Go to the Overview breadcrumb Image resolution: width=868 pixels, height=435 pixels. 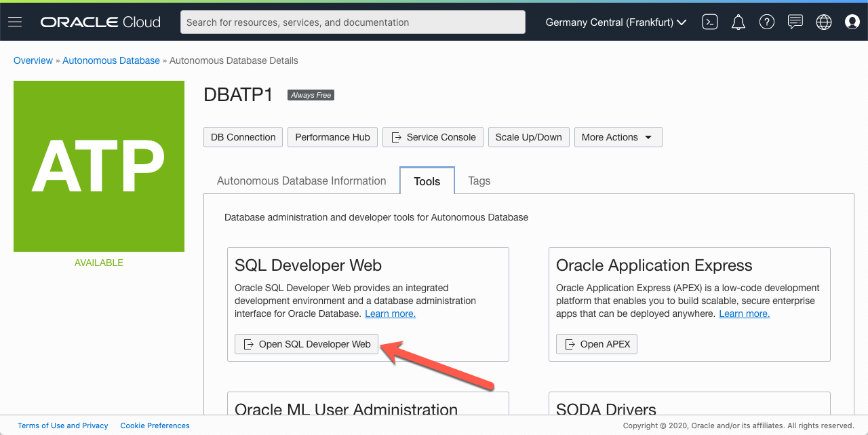click(x=33, y=60)
